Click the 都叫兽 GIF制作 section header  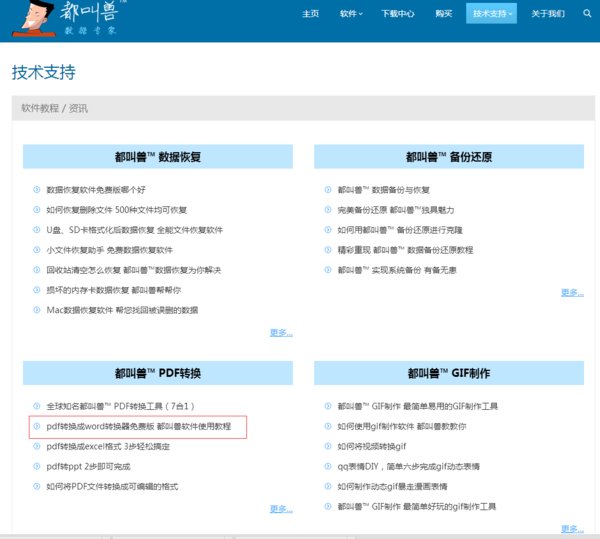click(x=449, y=373)
